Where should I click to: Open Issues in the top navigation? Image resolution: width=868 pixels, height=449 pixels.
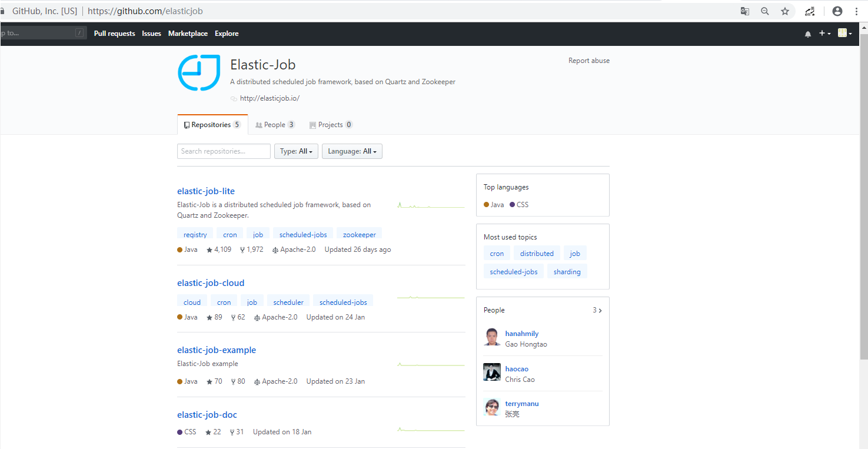(x=151, y=34)
